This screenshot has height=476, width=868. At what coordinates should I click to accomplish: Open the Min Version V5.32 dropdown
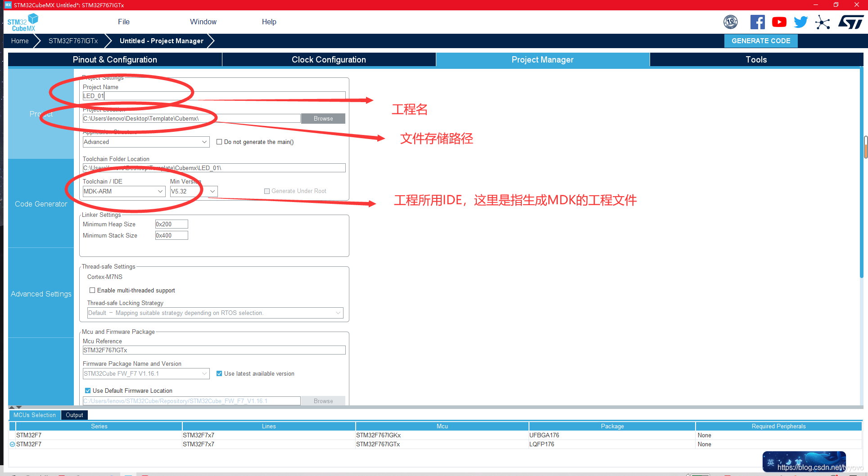194,191
